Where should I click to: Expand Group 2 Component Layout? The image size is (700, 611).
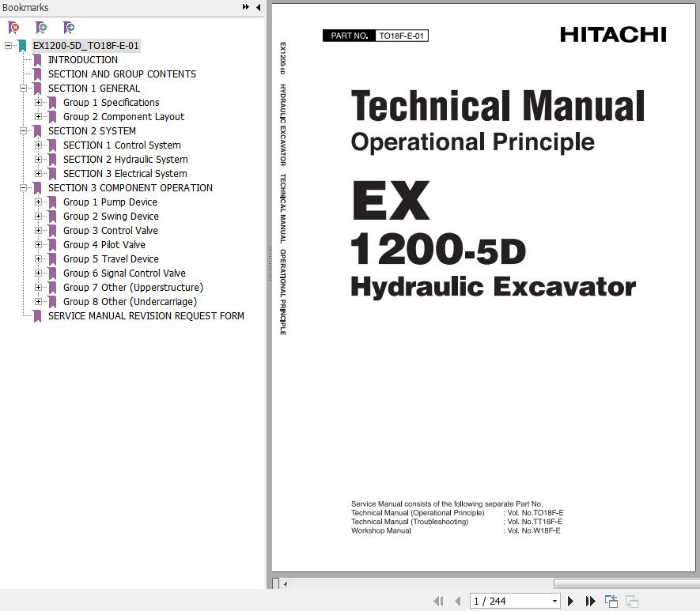click(39, 117)
